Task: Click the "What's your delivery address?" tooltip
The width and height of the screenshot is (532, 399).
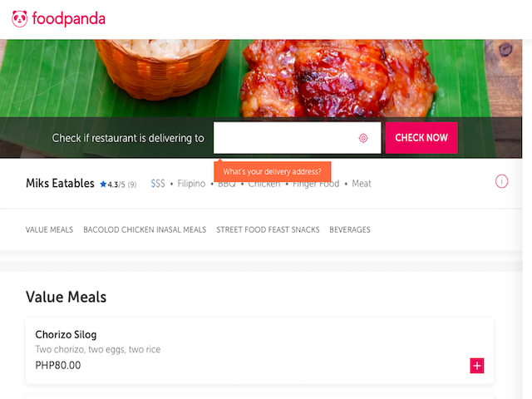Action: click(272, 171)
